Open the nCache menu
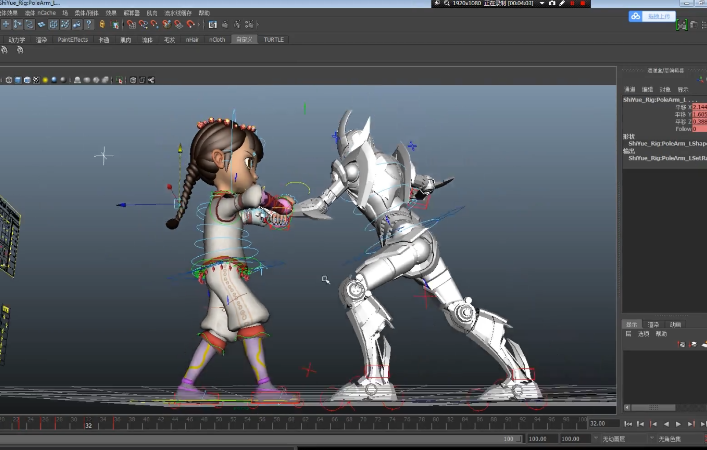This screenshot has width=707, height=450. pyautogui.click(x=47, y=13)
